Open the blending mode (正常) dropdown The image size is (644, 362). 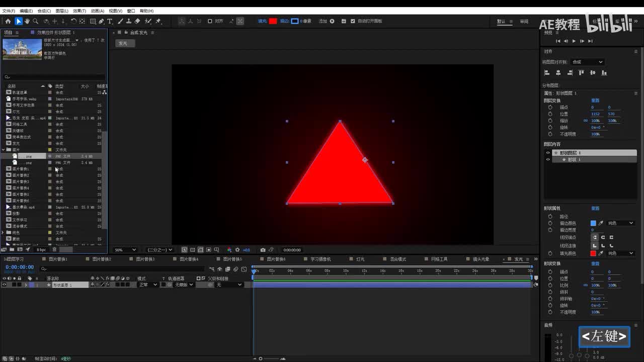click(147, 285)
